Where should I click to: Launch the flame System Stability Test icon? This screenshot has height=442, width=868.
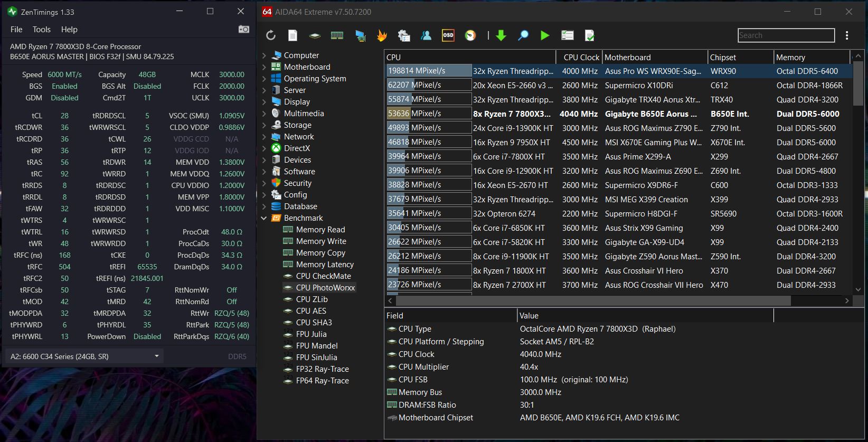click(x=382, y=35)
